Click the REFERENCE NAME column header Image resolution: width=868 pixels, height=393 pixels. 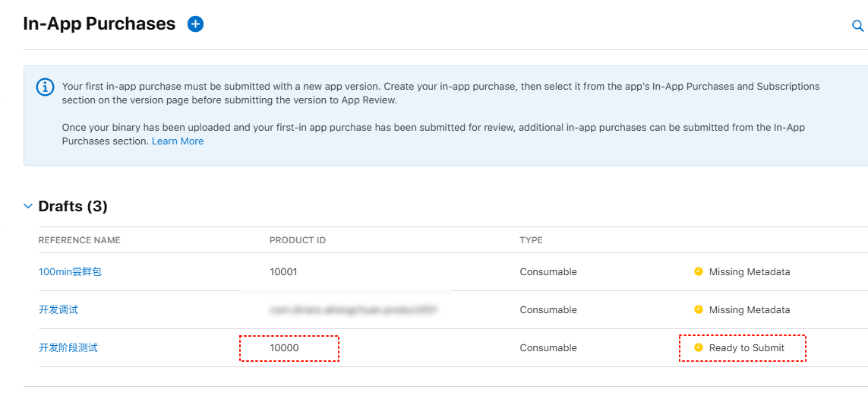(x=80, y=240)
